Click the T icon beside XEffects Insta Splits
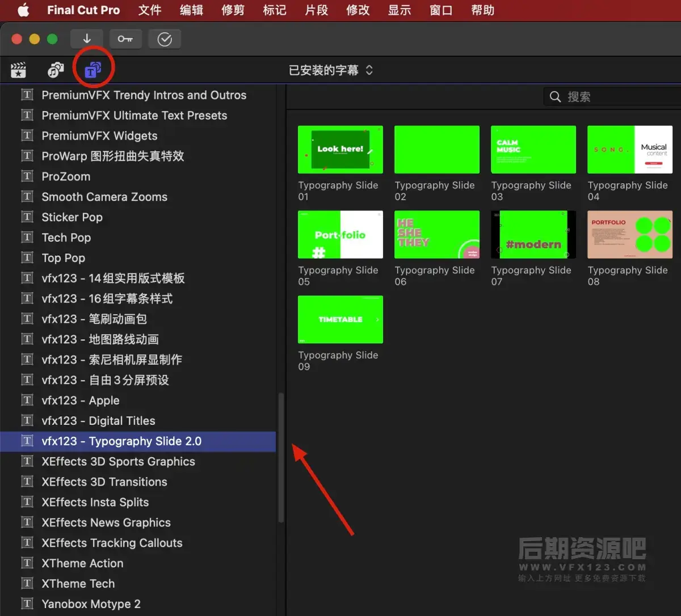Viewport: 681px width, 616px height. click(27, 502)
